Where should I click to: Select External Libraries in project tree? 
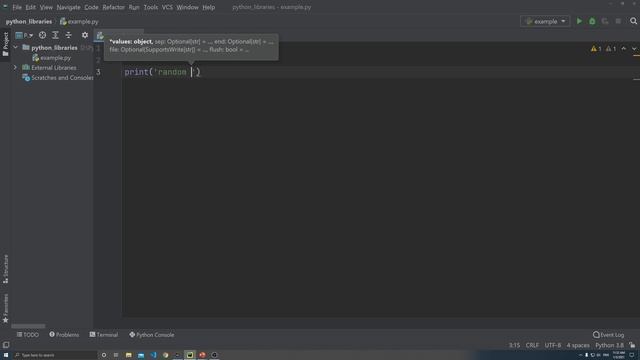click(x=49, y=68)
